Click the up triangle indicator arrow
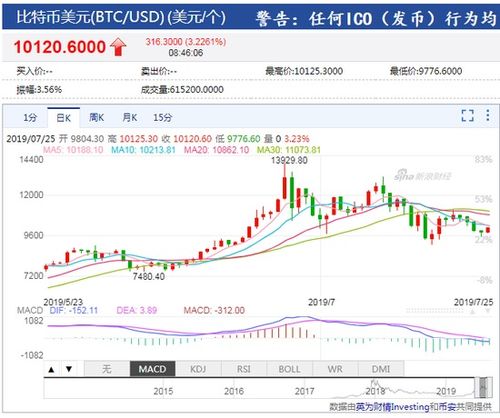Screen dimensions: 500x418 tap(51, 369)
